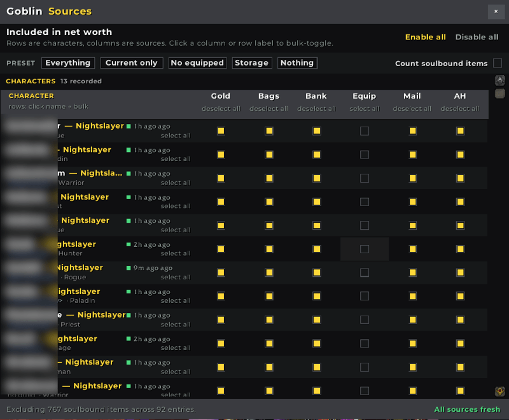Click the '13 recorded' text
This screenshot has width=509, height=420.
click(x=81, y=81)
